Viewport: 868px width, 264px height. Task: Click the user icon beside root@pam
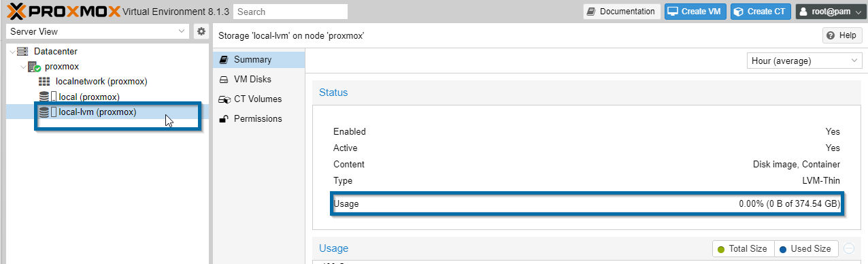click(x=803, y=12)
